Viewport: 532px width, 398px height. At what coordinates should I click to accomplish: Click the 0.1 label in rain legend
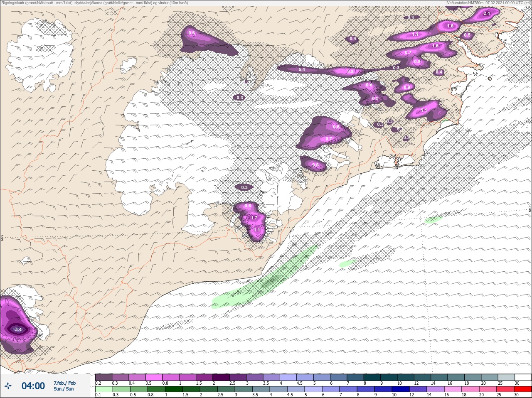[x=98, y=395]
